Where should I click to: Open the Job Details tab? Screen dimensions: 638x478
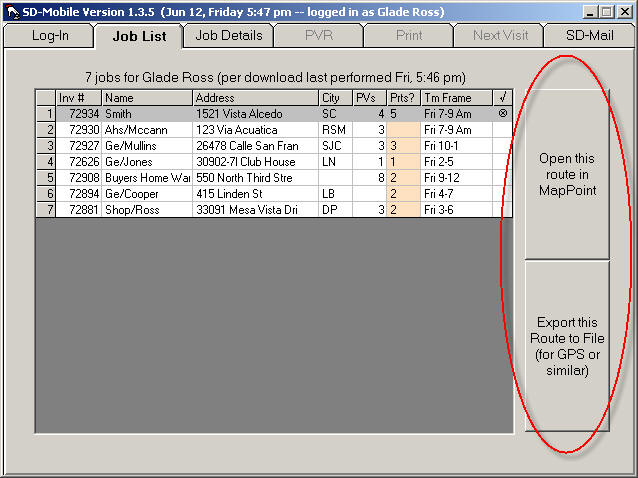coord(229,35)
